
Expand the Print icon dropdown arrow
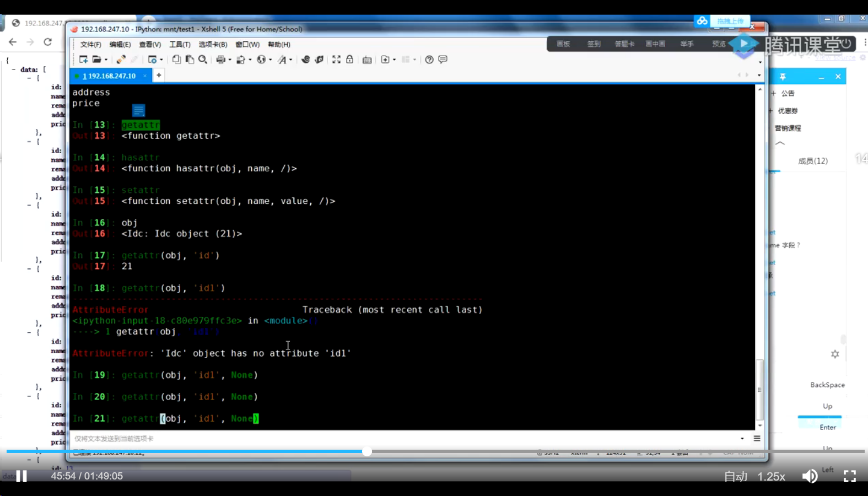tap(230, 60)
